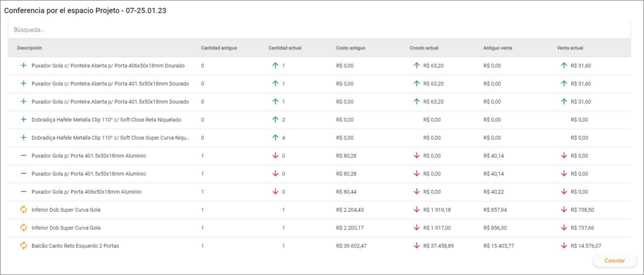Select the Balcão Canto Reto Esquerdo row
The image size is (644, 275).
pyautogui.click(x=75, y=246)
